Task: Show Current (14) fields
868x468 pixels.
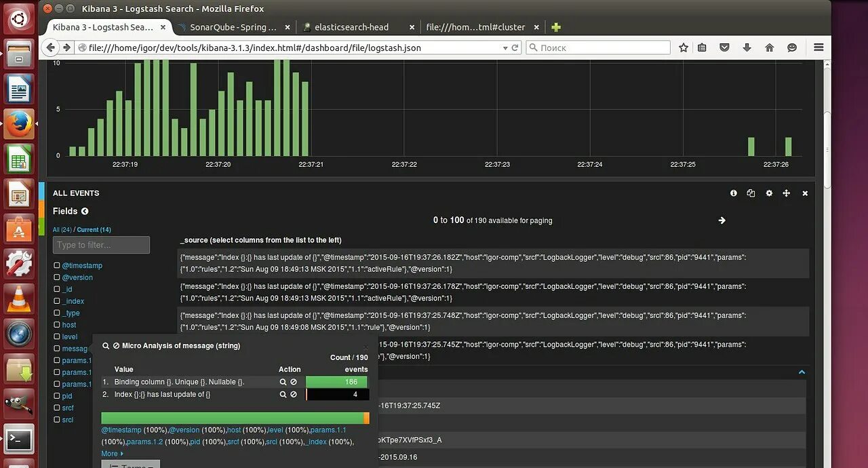Action: (x=94, y=230)
